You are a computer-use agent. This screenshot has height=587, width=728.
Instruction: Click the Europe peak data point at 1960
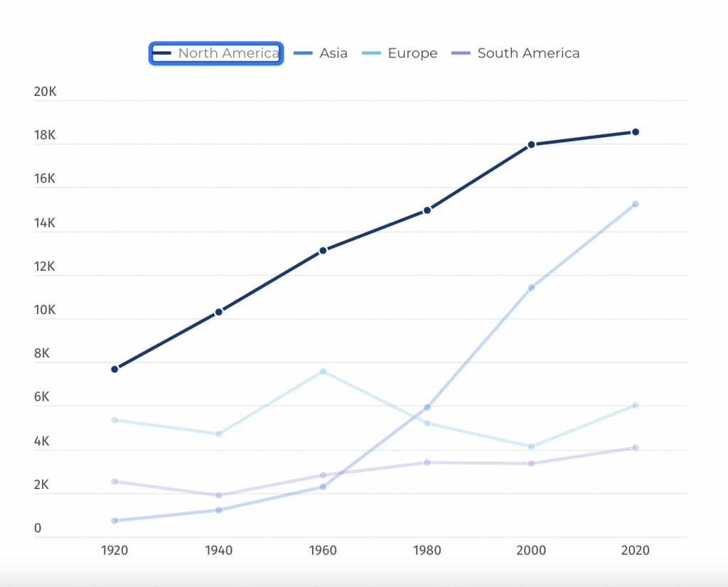(x=323, y=370)
